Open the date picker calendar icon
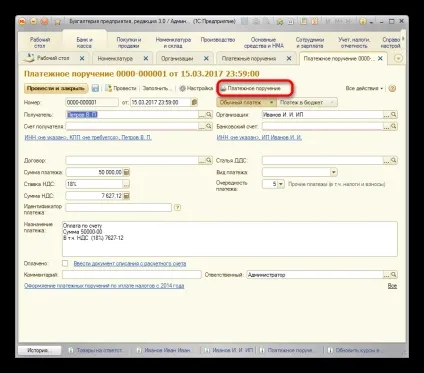This screenshot has width=424, height=373. (x=194, y=102)
